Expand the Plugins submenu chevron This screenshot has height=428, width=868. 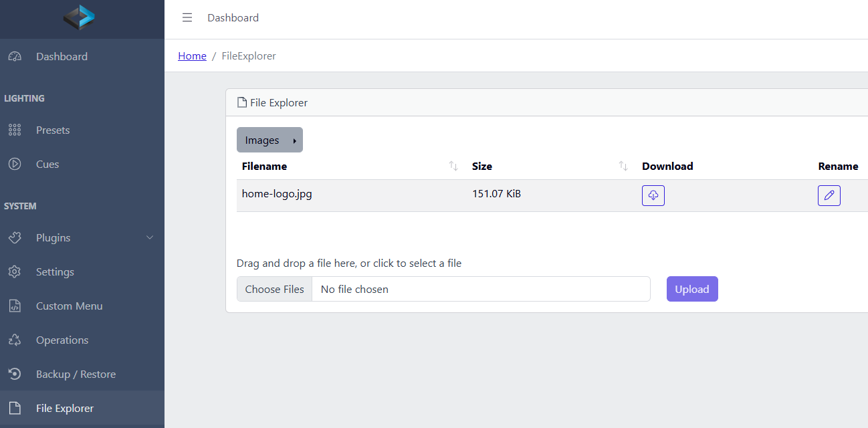pyautogui.click(x=150, y=237)
